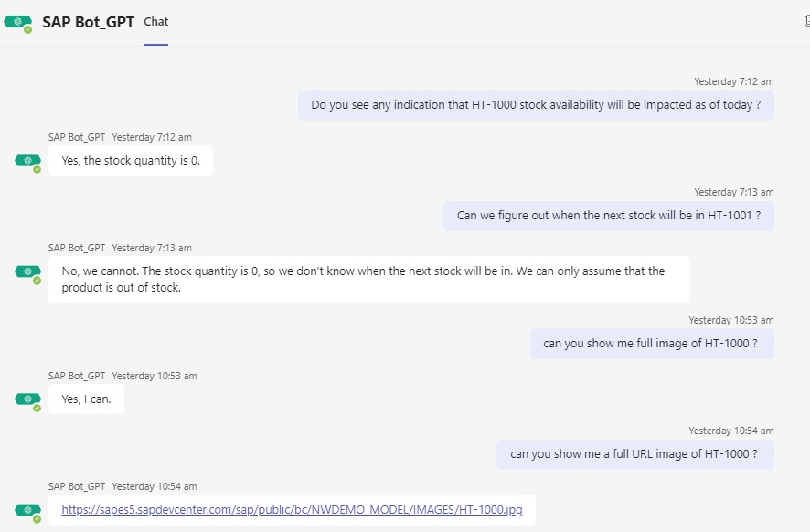Click the bot avatar beside 'Yes, the stock quantity is 0.'
The height and width of the screenshot is (532, 810).
[28, 162]
